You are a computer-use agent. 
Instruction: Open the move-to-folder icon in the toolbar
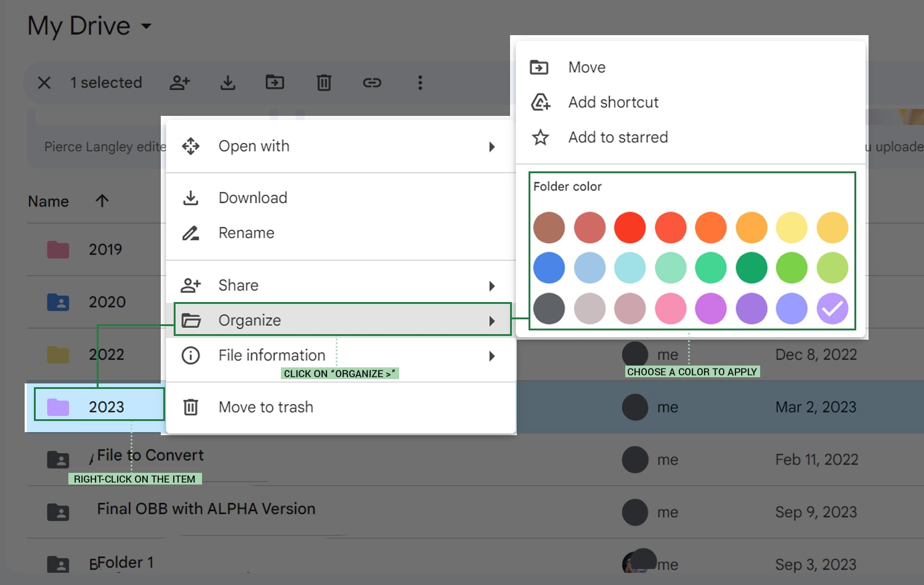275,82
